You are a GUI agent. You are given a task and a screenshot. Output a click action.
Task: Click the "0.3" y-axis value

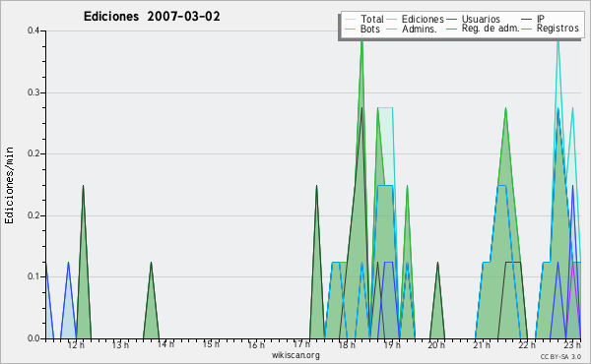click(33, 92)
